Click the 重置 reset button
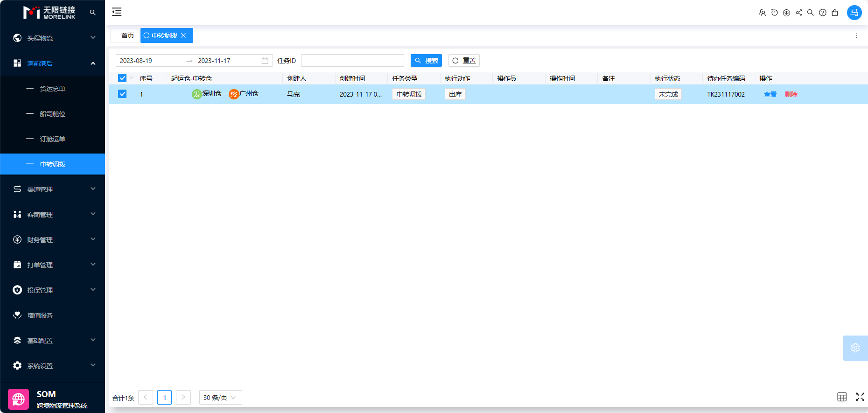Image resolution: width=868 pixels, height=413 pixels. (464, 61)
